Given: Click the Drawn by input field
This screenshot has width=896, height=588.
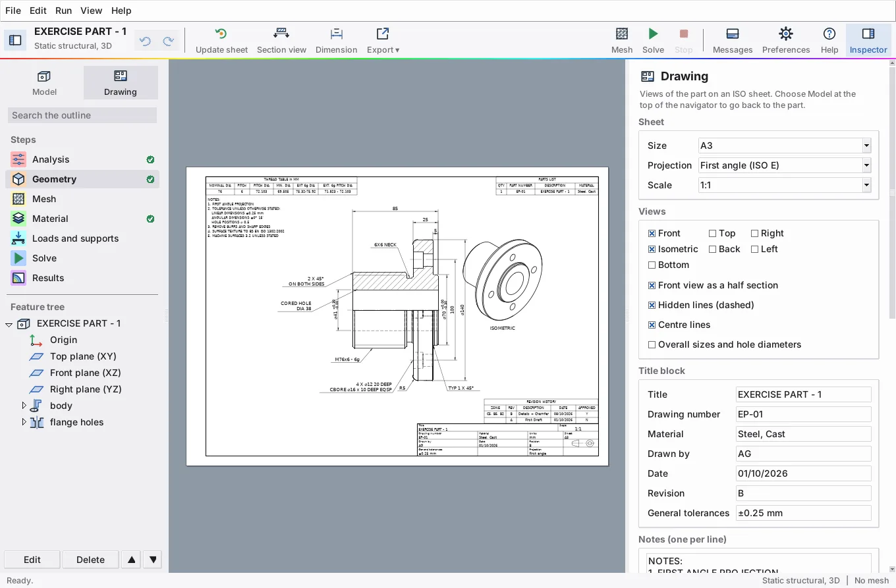Looking at the screenshot, I should click(803, 454).
